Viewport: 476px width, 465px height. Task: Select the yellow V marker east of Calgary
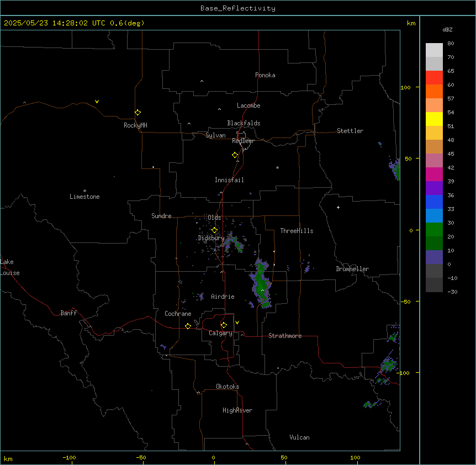coord(237,323)
